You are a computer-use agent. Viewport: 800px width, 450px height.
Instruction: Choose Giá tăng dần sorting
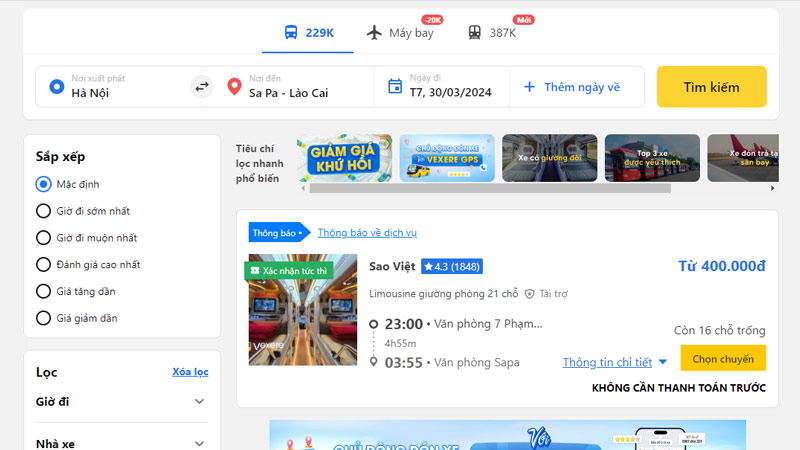click(43, 292)
